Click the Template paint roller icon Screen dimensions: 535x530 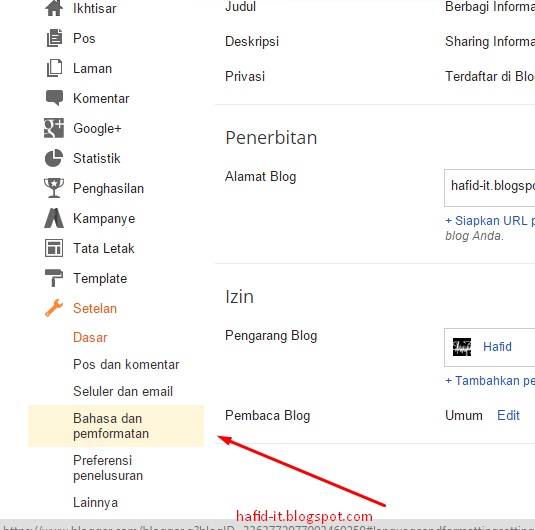click(54, 278)
